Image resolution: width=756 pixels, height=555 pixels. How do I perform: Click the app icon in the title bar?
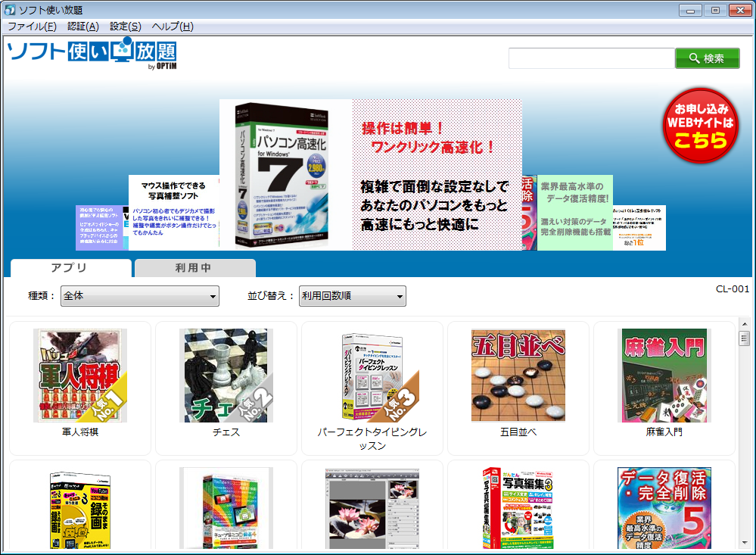[10, 10]
